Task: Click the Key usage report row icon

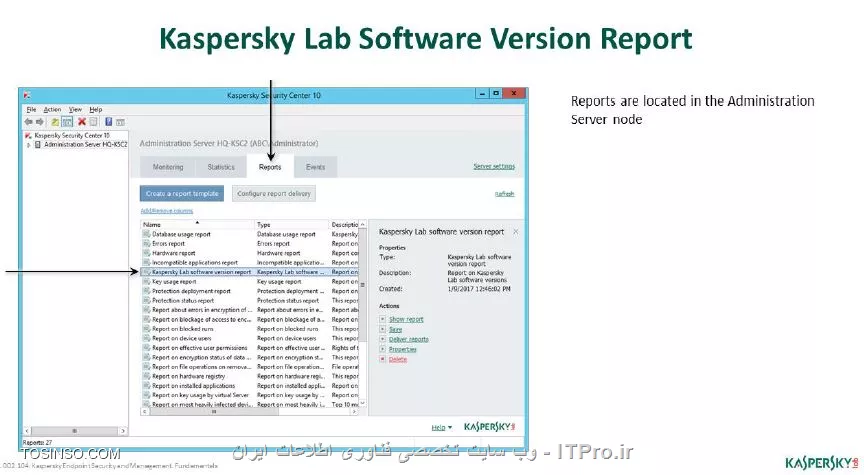Action: [147, 282]
